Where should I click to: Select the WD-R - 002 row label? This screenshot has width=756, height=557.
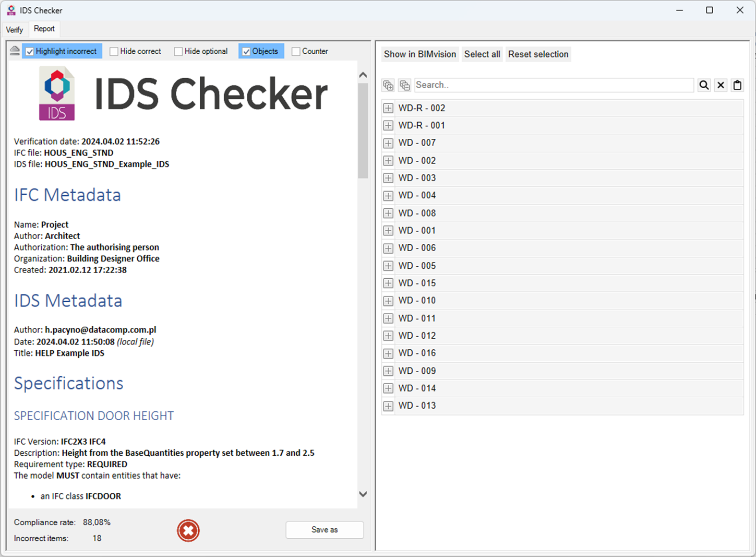pos(422,108)
